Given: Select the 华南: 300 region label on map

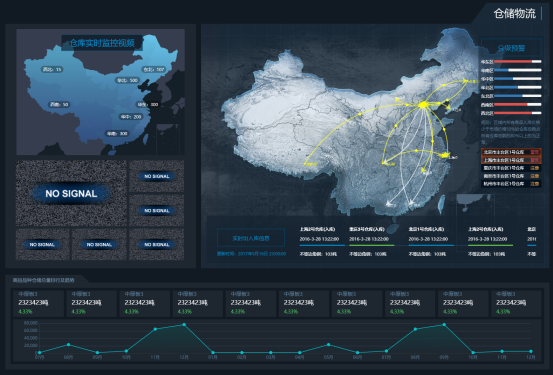Looking at the screenshot, I should pyautogui.click(x=117, y=134).
